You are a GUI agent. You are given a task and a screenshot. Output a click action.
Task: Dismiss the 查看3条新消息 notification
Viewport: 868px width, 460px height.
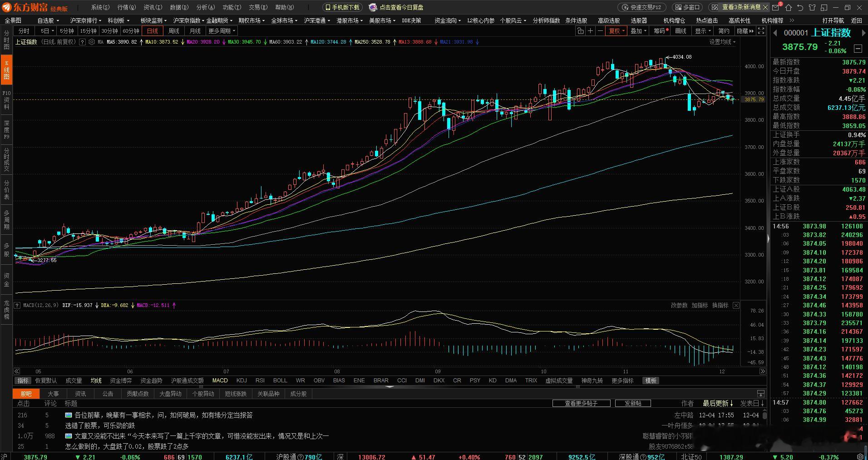765,7
